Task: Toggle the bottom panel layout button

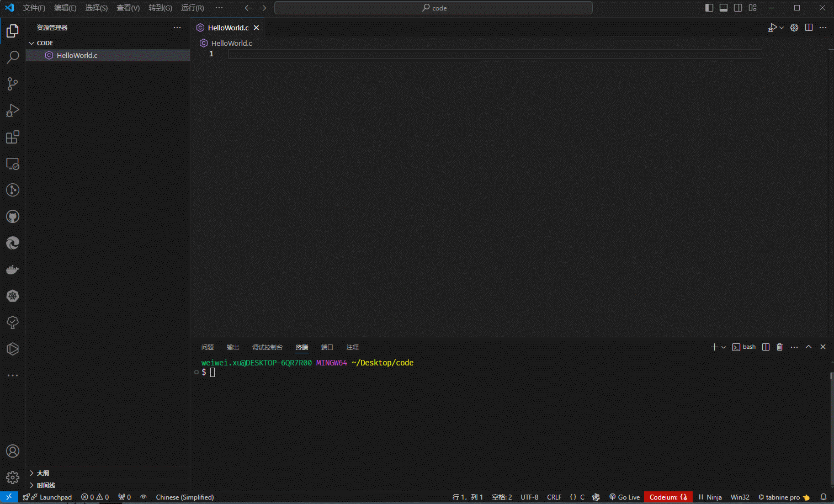Action: (x=724, y=8)
